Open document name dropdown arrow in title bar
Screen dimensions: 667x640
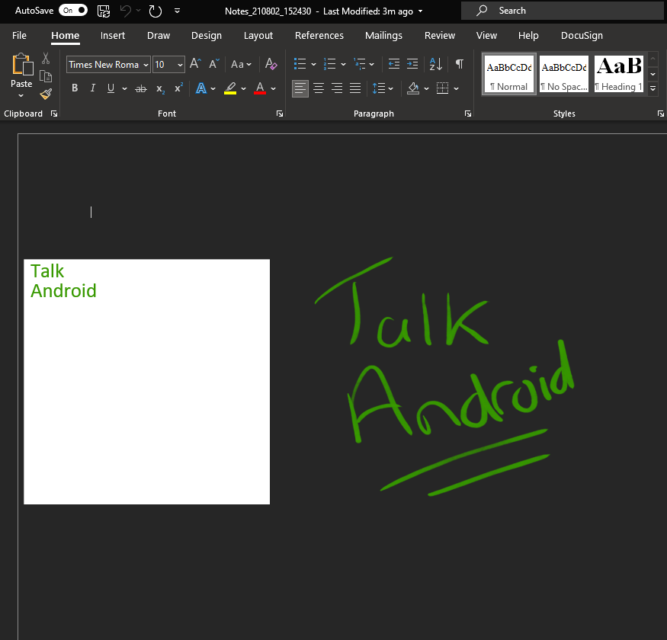(x=420, y=11)
